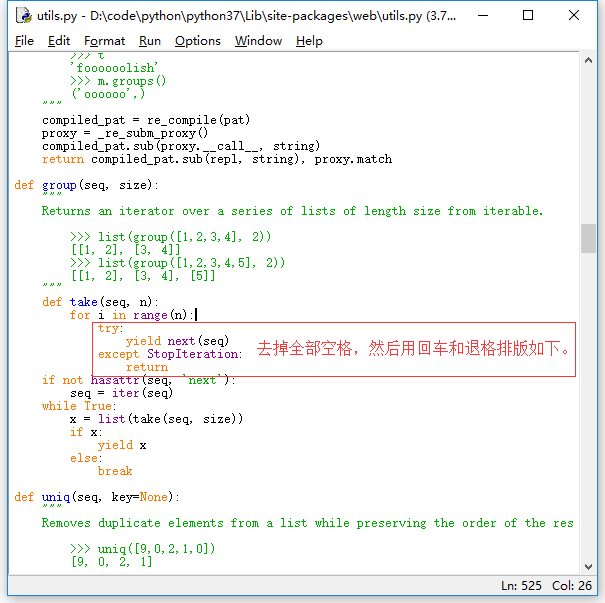Click the IDLE file icon in title bar

(21, 15)
